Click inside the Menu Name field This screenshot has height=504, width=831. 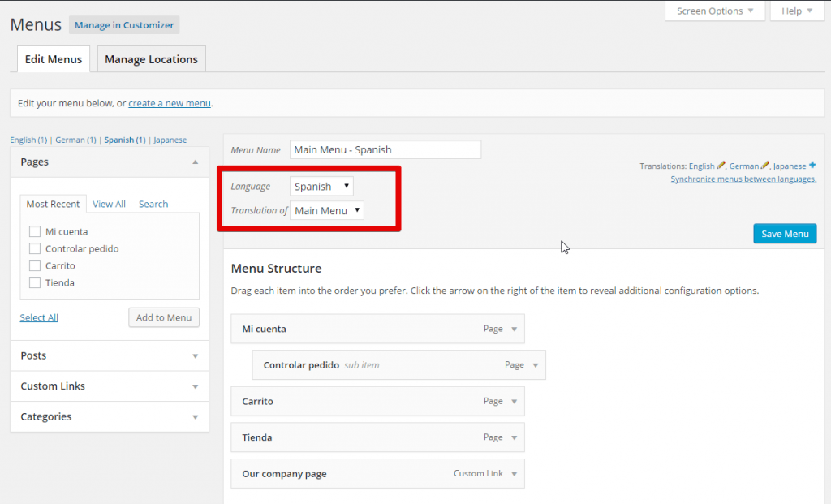tap(385, 149)
